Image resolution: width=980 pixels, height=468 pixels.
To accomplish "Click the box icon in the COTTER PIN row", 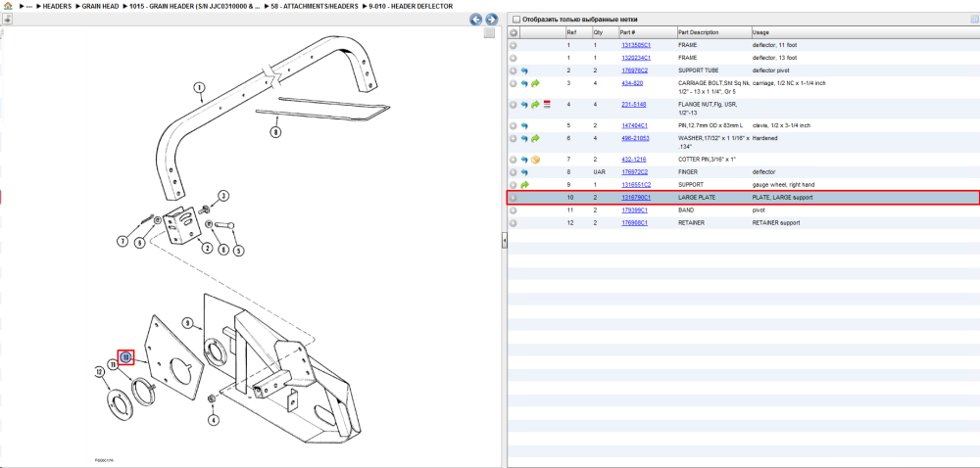I will point(536,160).
